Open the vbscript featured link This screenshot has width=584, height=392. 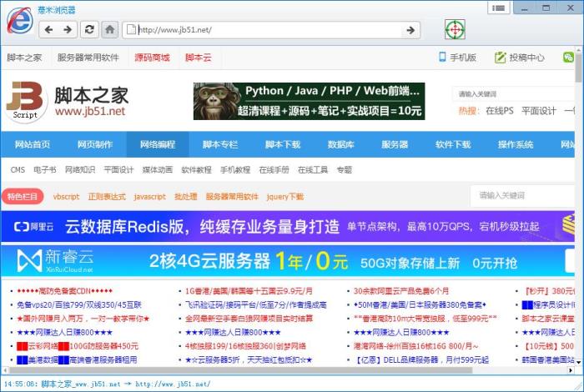coord(66,197)
